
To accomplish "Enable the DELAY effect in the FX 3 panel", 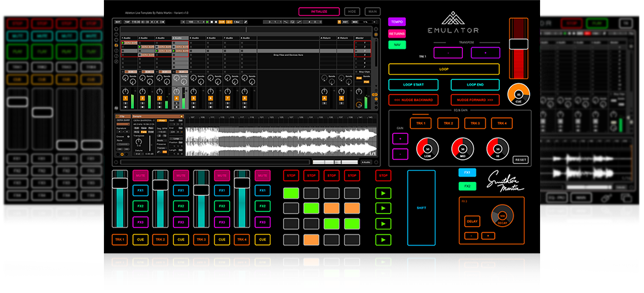I will click(473, 222).
